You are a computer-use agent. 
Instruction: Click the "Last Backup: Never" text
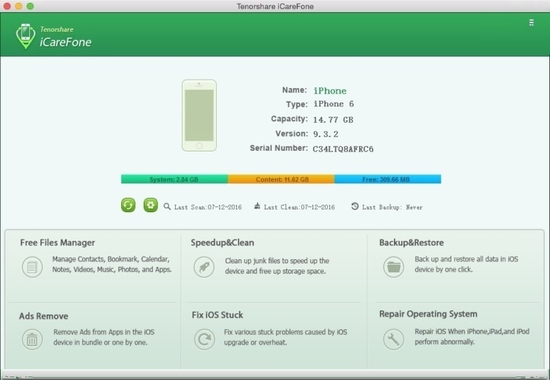pos(392,207)
